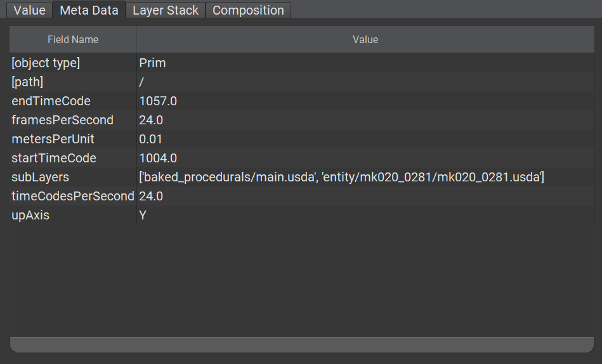
Task: Open the Layer Stack tab
Action: (x=166, y=10)
